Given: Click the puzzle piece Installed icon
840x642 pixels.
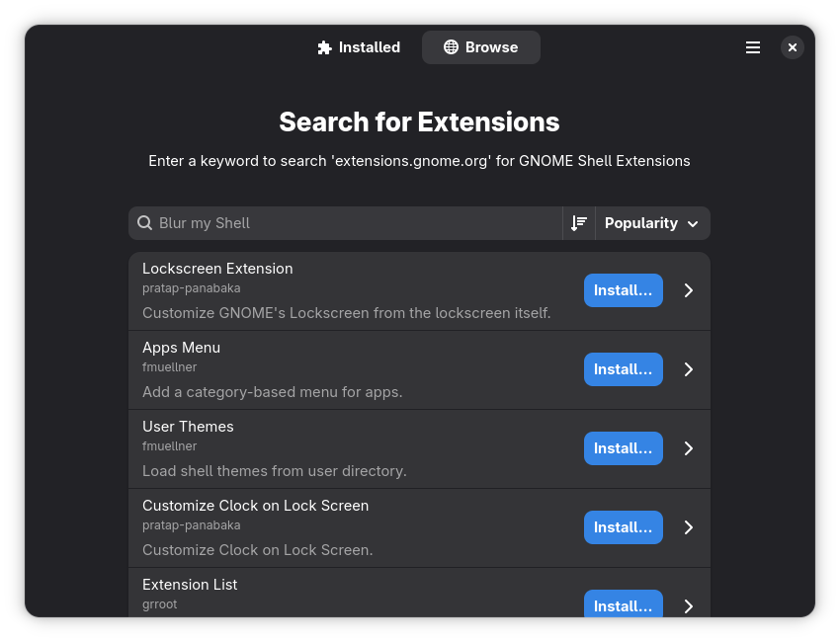Looking at the screenshot, I should tap(324, 47).
